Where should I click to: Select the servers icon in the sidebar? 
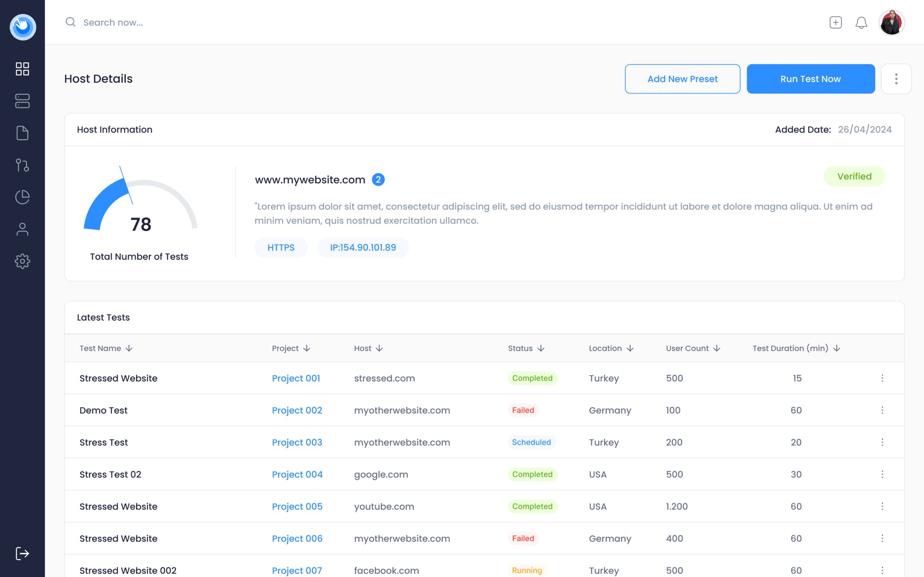pos(22,101)
